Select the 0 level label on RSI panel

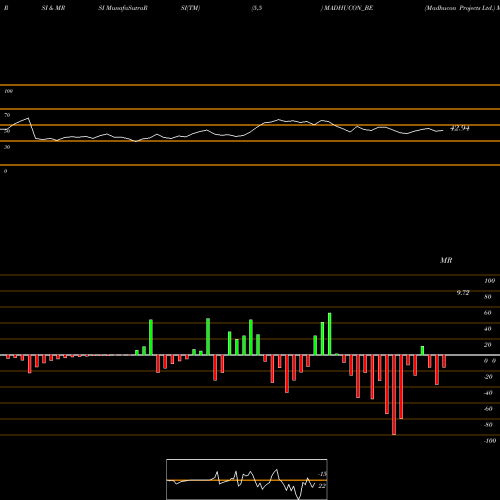[5, 171]
